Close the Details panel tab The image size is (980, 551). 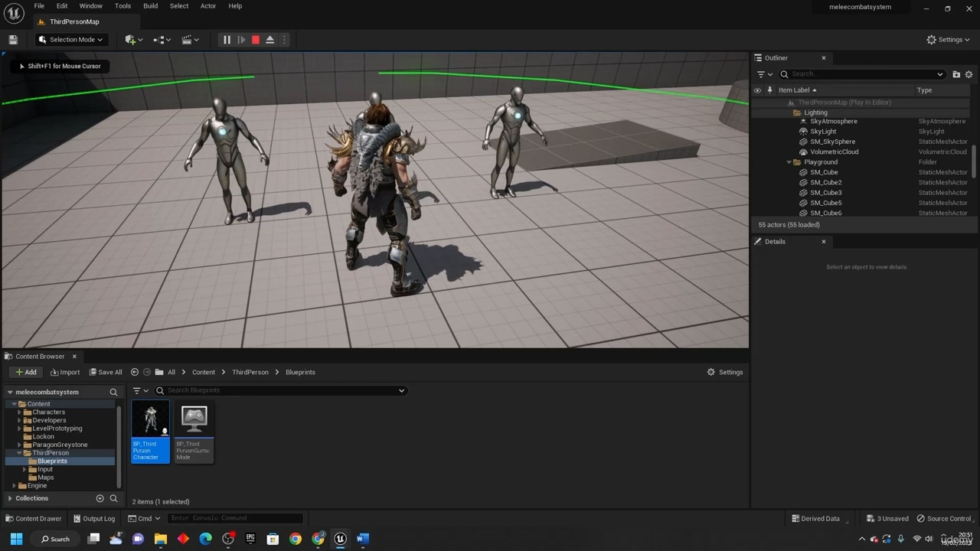point(824,242)
